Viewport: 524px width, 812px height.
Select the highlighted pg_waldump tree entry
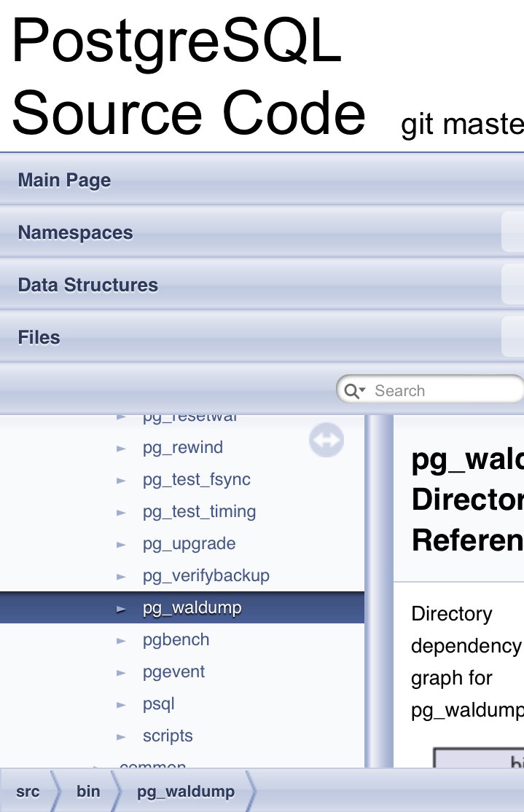point(182,607)
